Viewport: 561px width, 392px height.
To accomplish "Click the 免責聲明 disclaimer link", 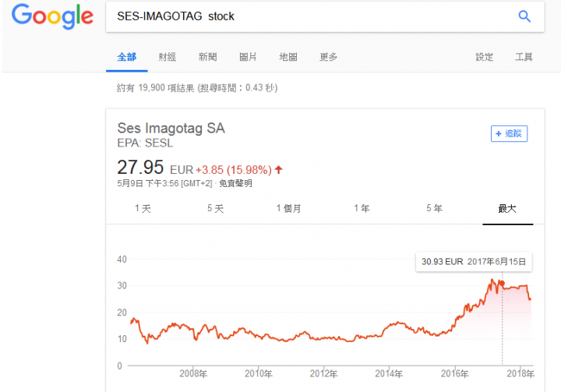I will (235, 184).
